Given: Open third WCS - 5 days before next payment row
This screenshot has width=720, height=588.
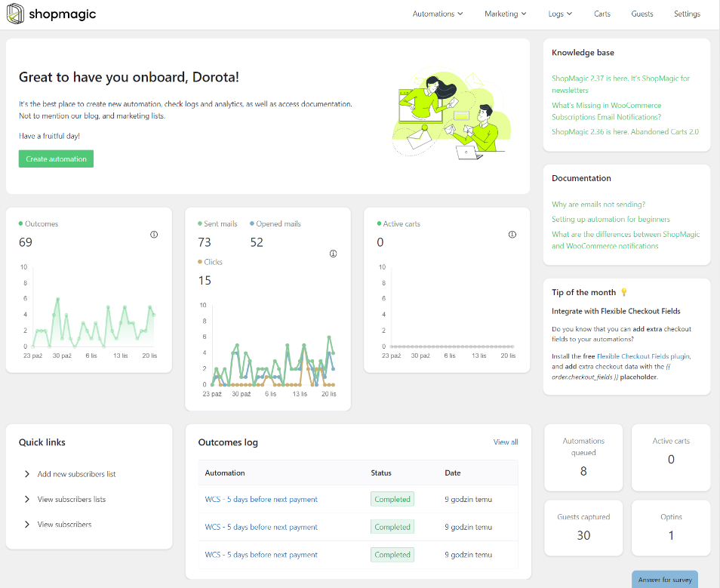Looking at the screenshot, I should [x=261, y=555].
